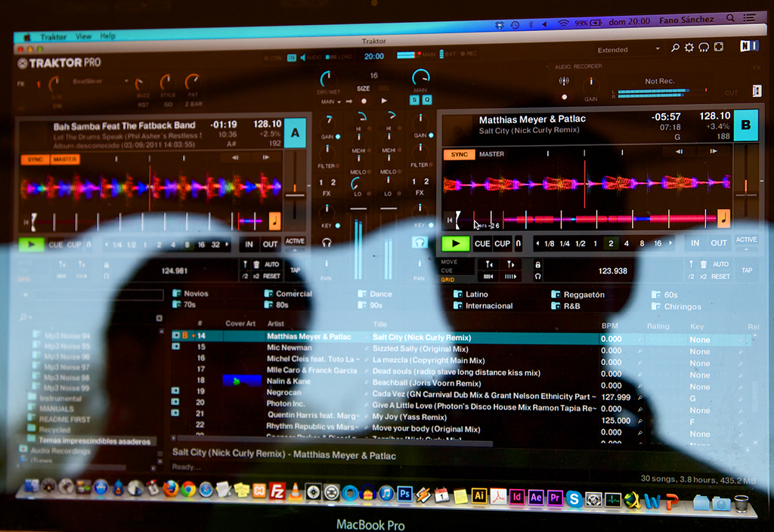The width and height of the screenshot is (774, 532).
Task: Select the GRID panel tab on Deck B
Action: pyautogui.click(x=447, y=280)
